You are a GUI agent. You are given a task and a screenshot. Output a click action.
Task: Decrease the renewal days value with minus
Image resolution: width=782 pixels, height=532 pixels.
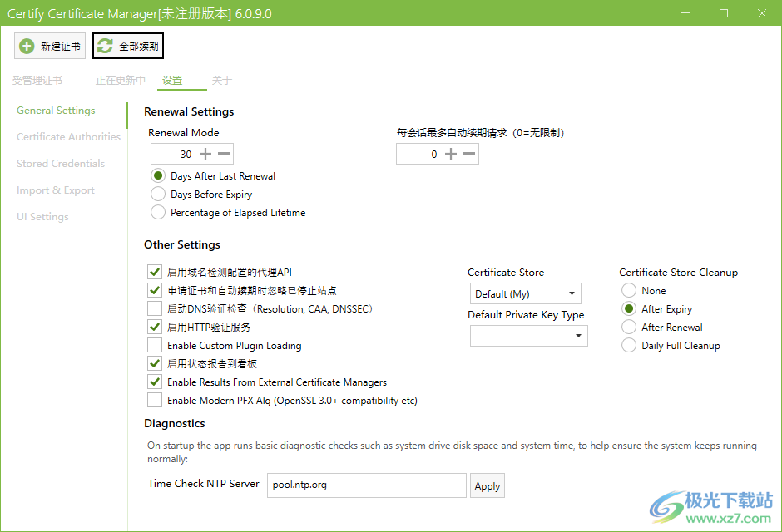tap(224, 154)
